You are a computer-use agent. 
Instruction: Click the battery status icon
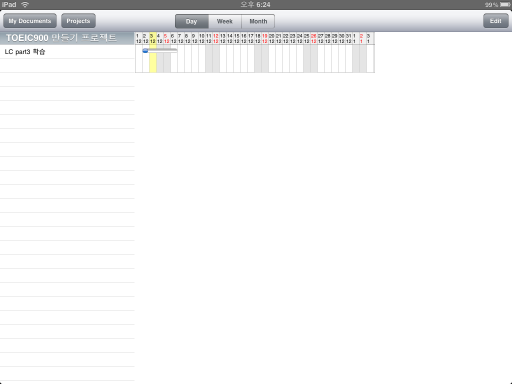505,4
